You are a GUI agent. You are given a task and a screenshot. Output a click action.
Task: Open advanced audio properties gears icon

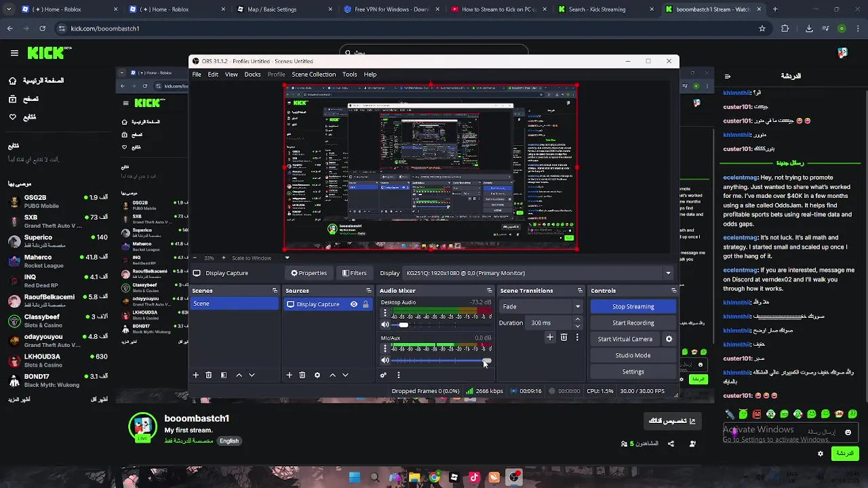pyautogui.click(x=383, y=375)
